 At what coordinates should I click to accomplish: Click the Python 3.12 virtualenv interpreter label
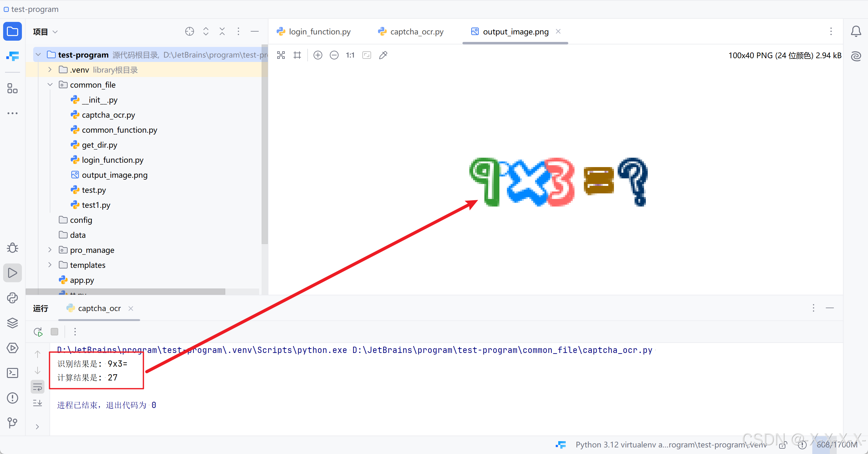[671, 445]
